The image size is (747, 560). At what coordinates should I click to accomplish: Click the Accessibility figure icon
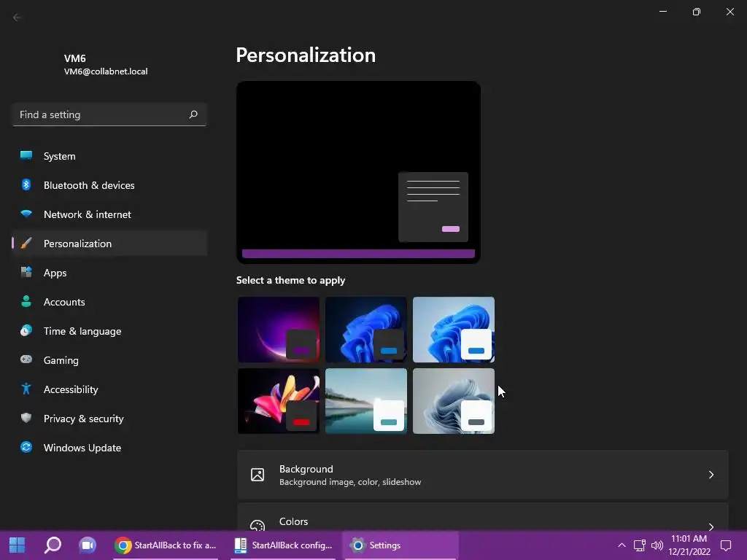coord(26,389)
